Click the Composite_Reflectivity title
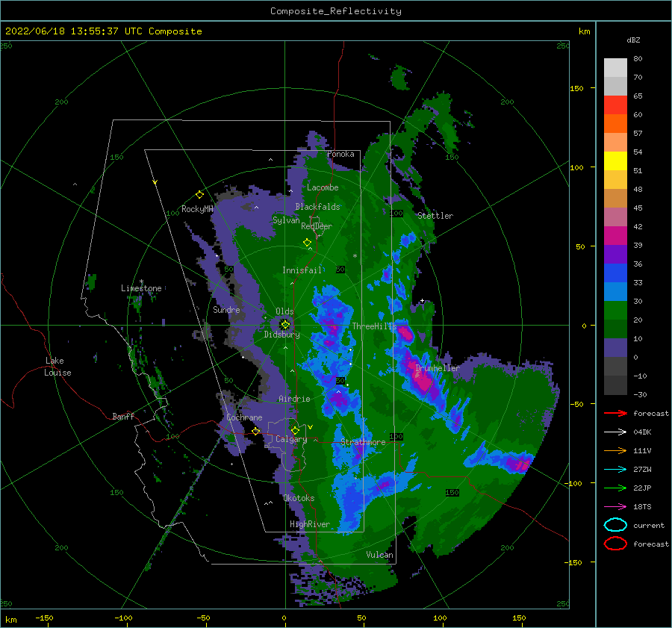The image size is (672, 628). click(335, 11)
